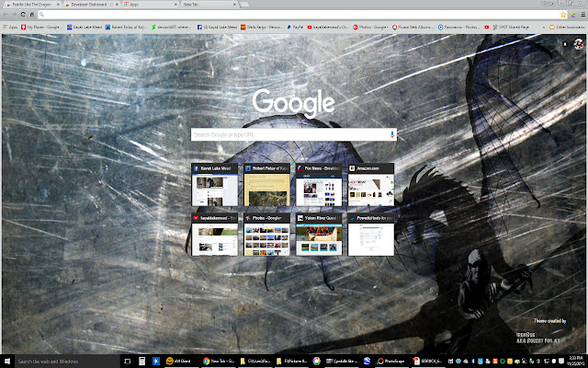Open Task View from the taskbar

pos(127,362)
